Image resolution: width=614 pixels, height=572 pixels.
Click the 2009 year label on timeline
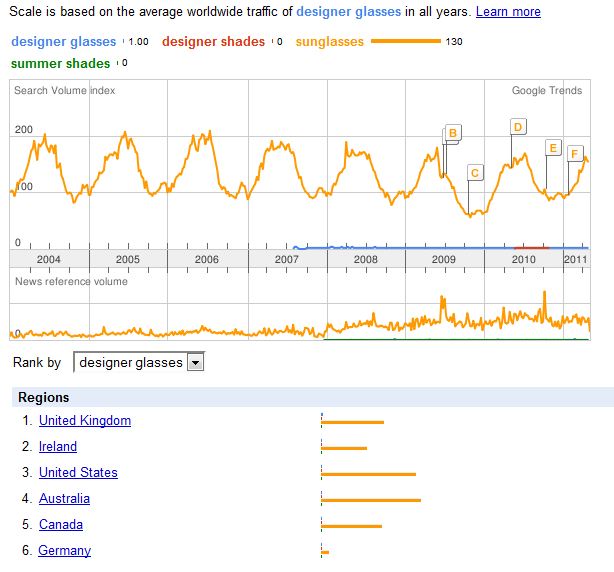[x=444, y=259]
